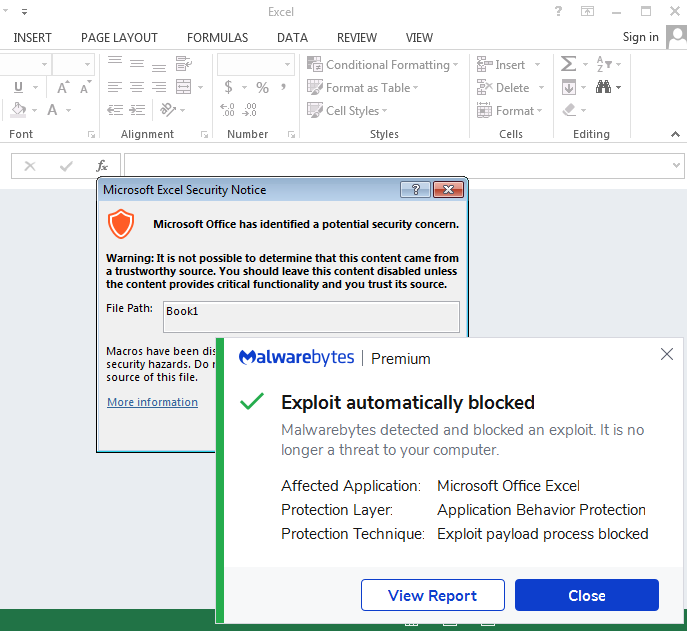Dismiss Malwarebytes popup with the X
Viewport: 687px width, 631px height.
(666, 354)
